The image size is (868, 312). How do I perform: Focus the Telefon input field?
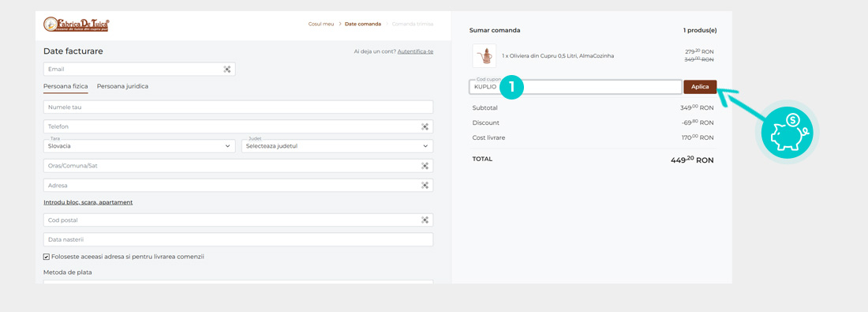point(238,126)
